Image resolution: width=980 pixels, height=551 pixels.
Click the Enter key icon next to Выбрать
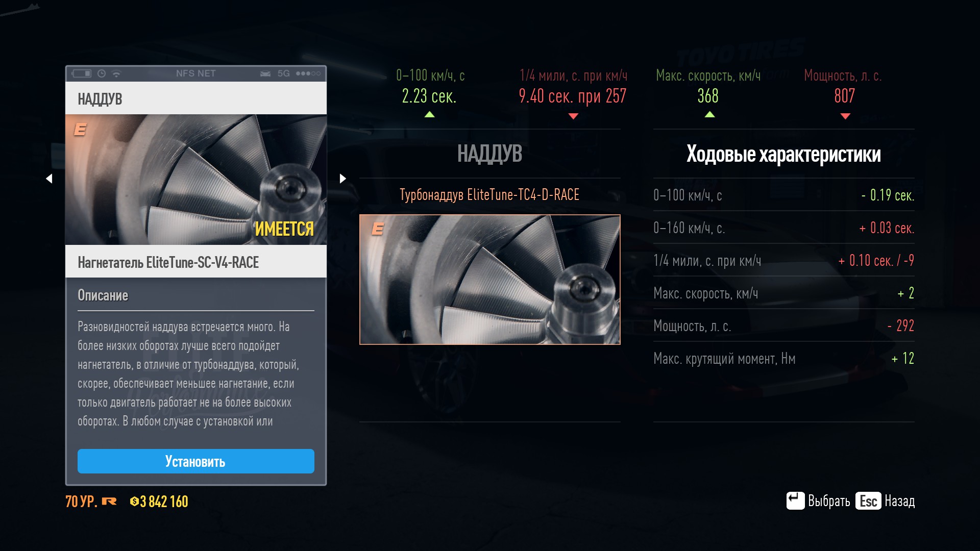pyautogui.click(x=795, y=500)
